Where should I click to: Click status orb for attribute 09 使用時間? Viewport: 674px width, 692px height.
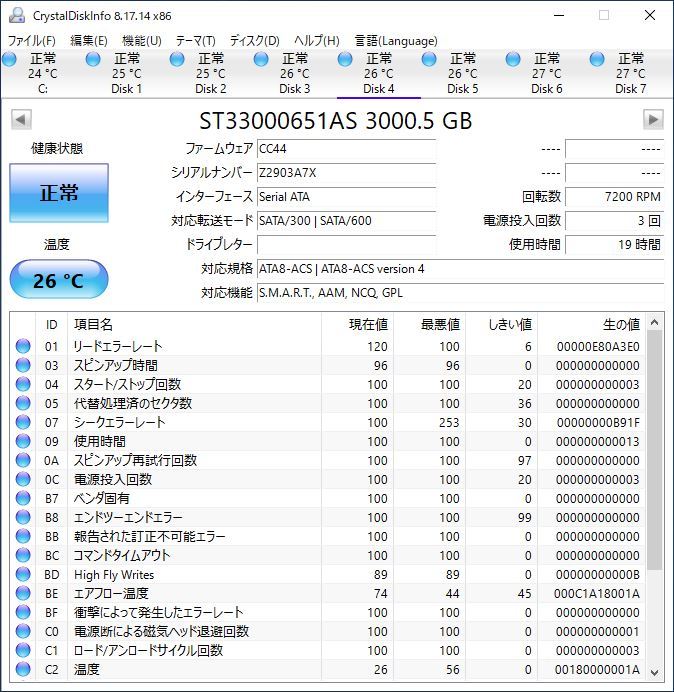pyautogui.click(x=23, y=441)
